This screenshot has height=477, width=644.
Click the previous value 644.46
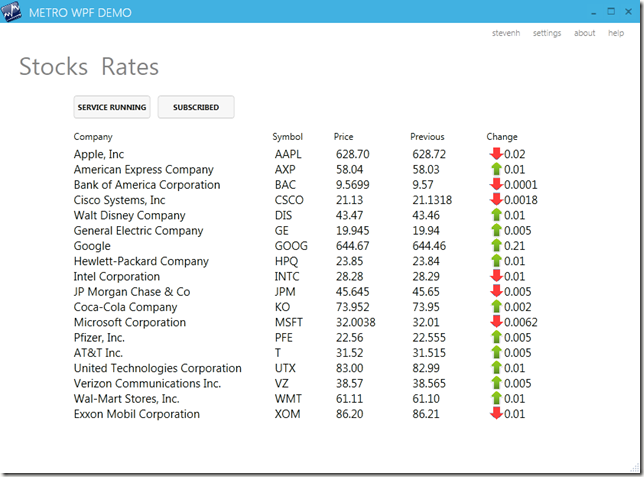(x=429, y=246)
